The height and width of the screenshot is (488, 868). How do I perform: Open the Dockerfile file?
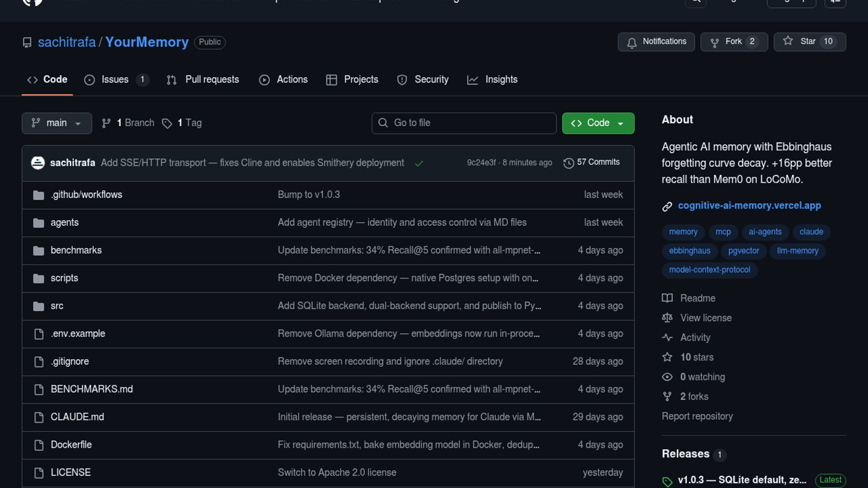(x=71, y=445)
